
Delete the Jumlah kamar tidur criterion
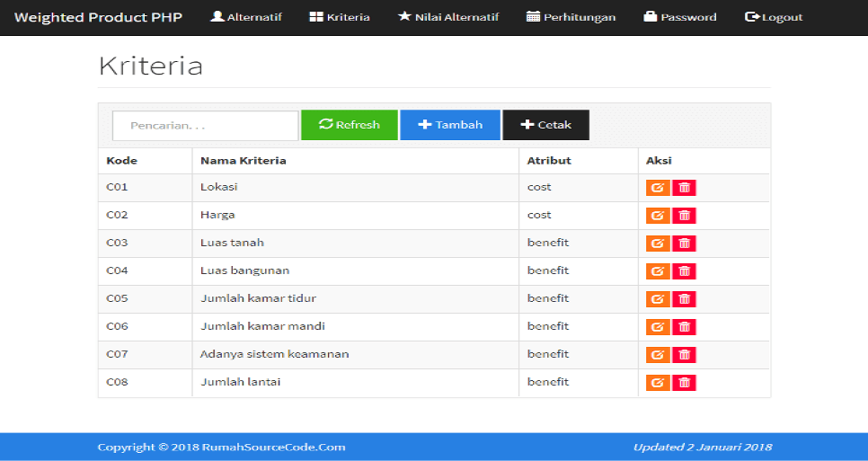coord(684,299)
